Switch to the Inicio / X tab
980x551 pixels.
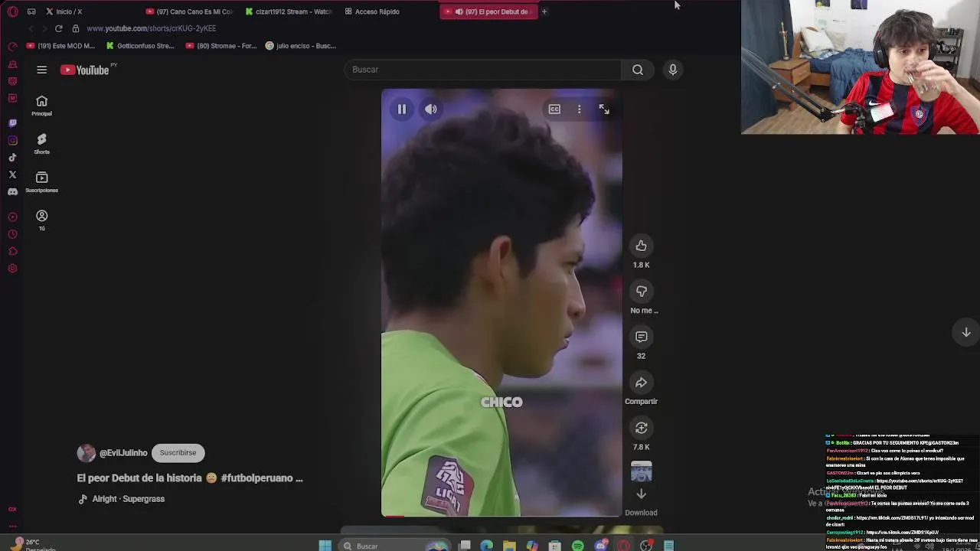tap(69, 11)
